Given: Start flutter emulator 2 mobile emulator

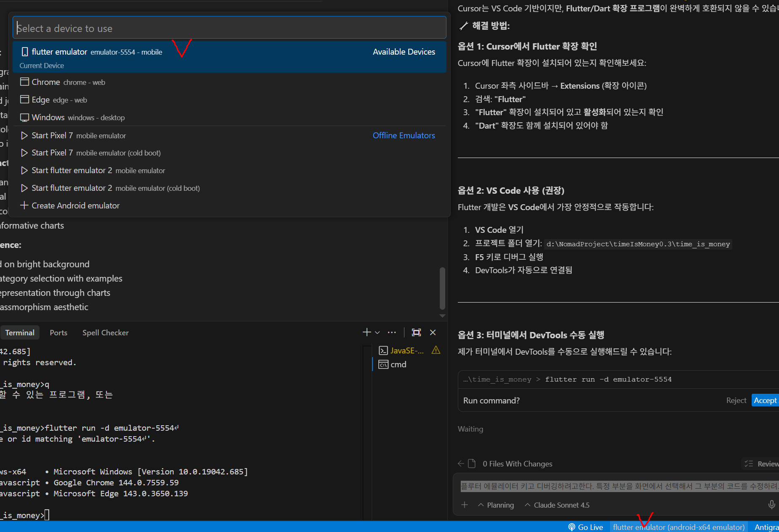Looking at the screenshot, I should pyautogui.click(x=229, y=170).
